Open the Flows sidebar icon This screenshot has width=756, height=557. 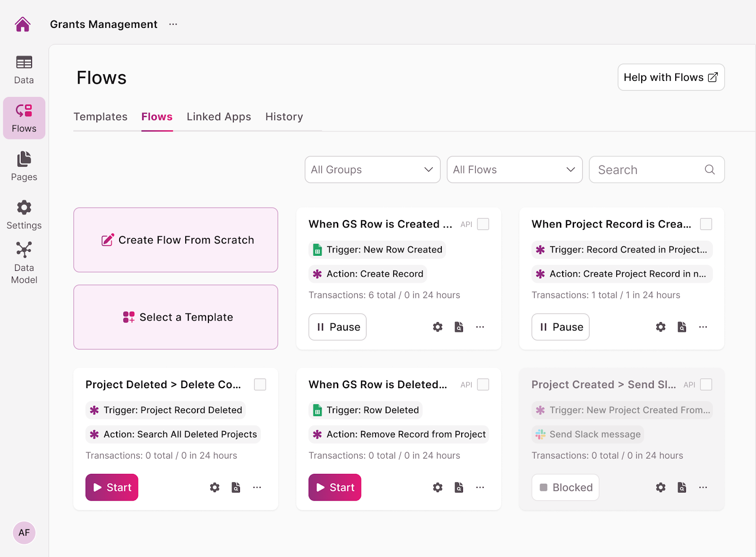coord(24,118)
